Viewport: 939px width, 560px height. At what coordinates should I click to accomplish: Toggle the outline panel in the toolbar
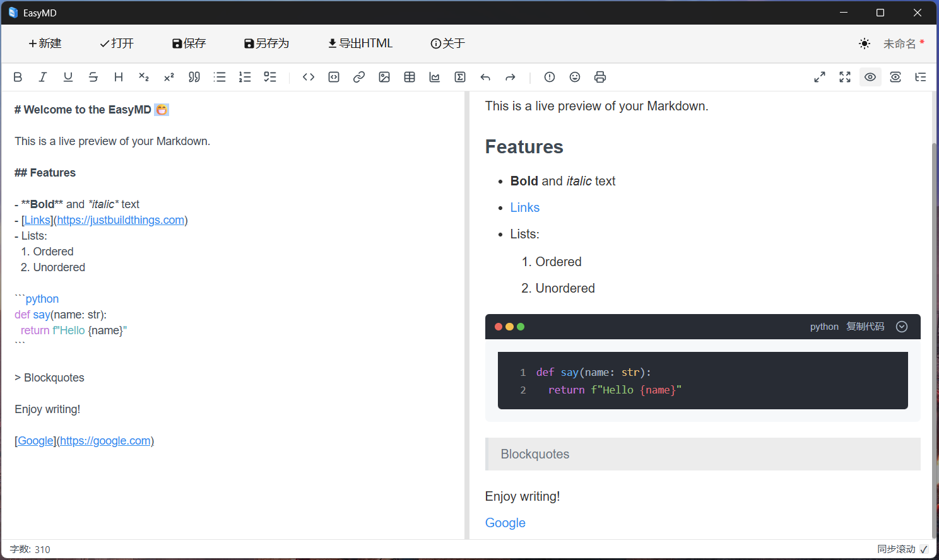pyautogui.click(x=921, y=77)
